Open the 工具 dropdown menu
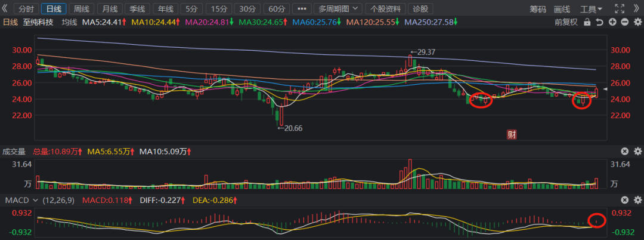644x240 pixels. pos(591,9)
